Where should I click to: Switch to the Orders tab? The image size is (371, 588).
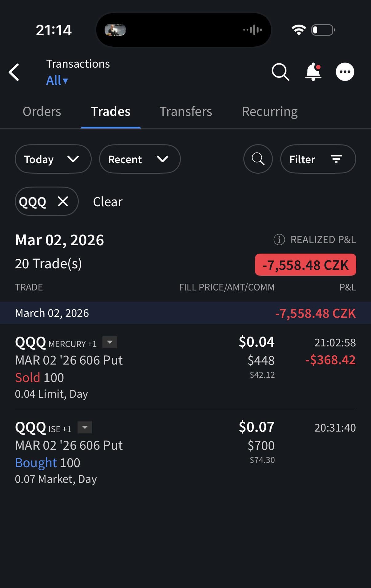(42, 112)
